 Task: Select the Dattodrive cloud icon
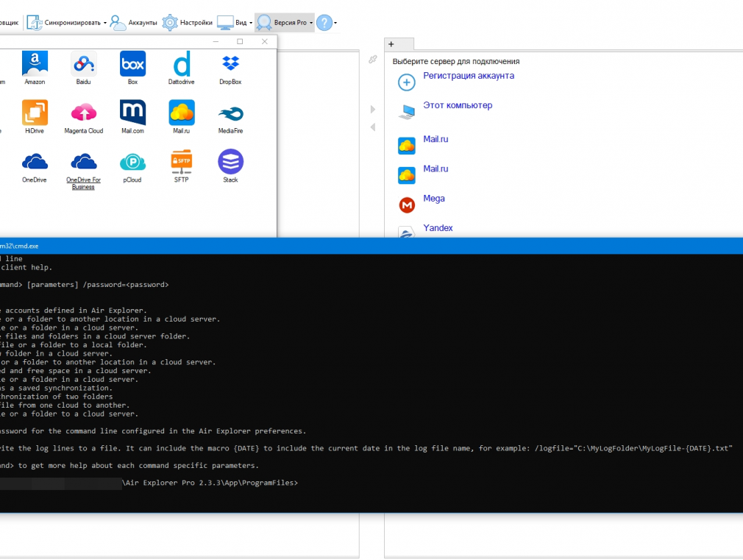pos(182,68)
